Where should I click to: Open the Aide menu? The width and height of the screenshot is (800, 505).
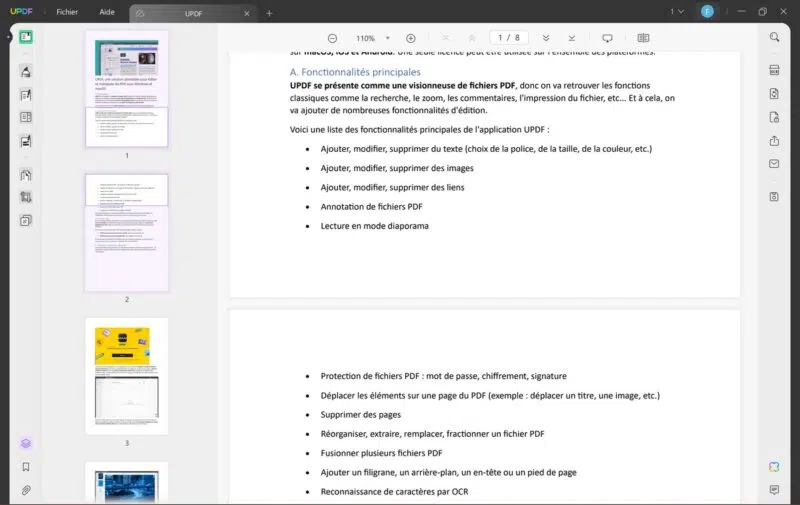click(107, 12)
